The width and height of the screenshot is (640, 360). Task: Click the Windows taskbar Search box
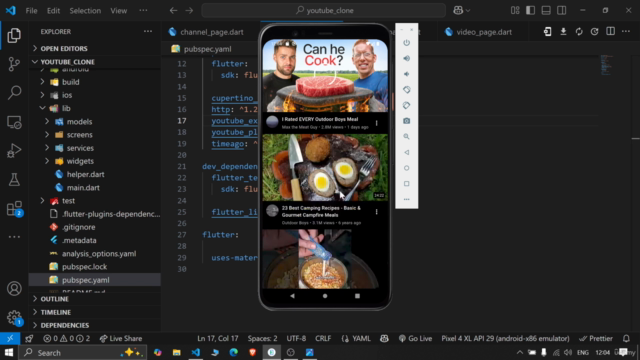click(82, 352)
